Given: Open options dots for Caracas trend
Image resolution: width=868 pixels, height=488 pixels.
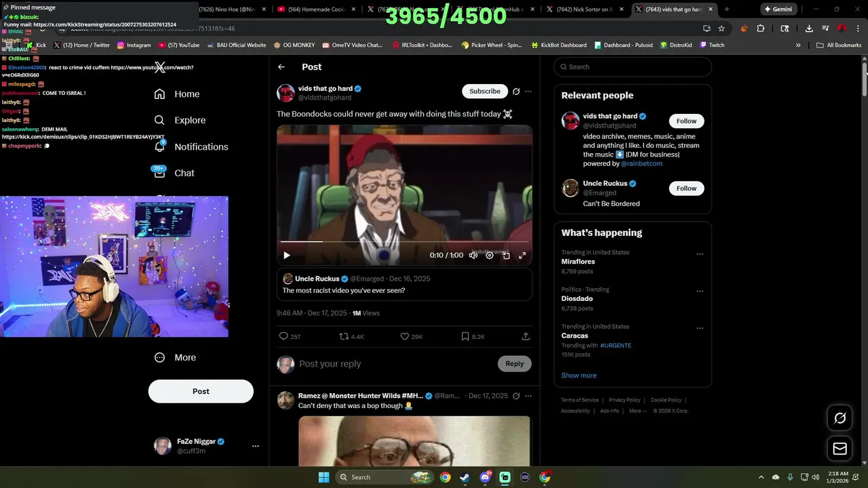Looking at the screenshot, I should 700,329.
